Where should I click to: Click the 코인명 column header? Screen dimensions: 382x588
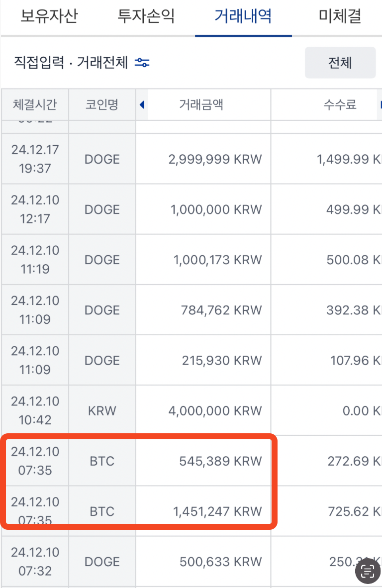pyautogui.click(x=102, y=104)
